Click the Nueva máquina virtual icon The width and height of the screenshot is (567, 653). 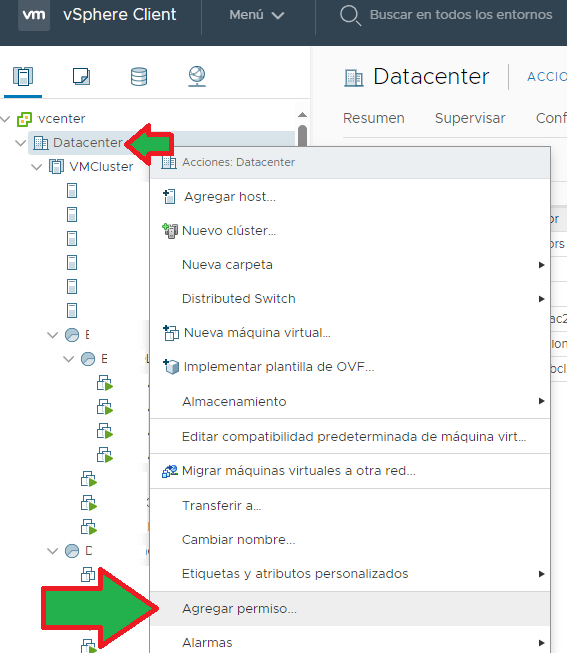(x=170, y=333)
